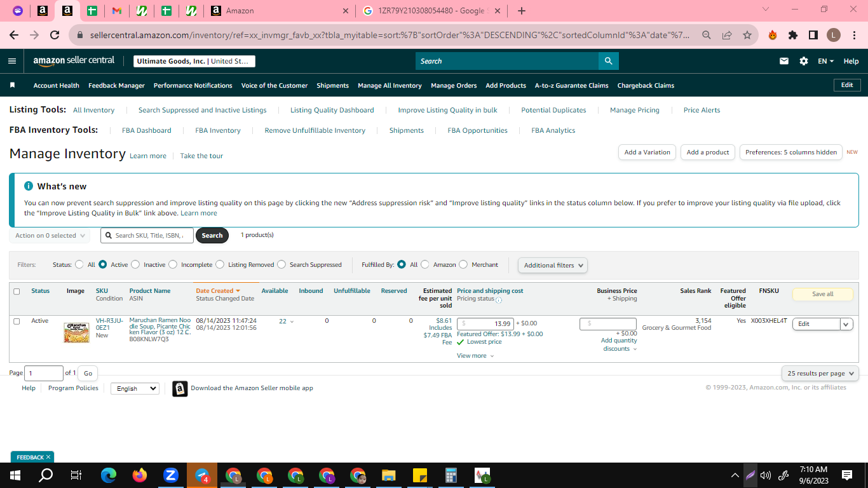Viewport: 868px width, 488px height.
Task: Open the messages envelope icon
Action: coord(784,61)
